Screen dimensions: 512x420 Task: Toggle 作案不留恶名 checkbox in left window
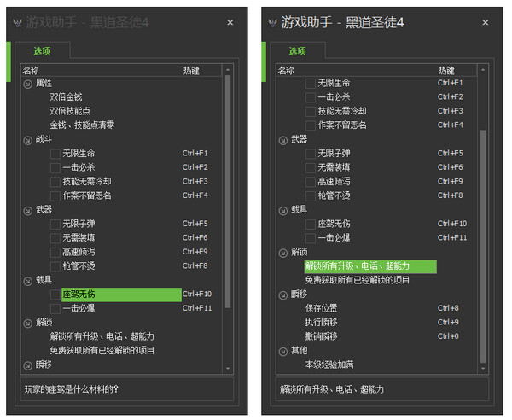(55, 195)
